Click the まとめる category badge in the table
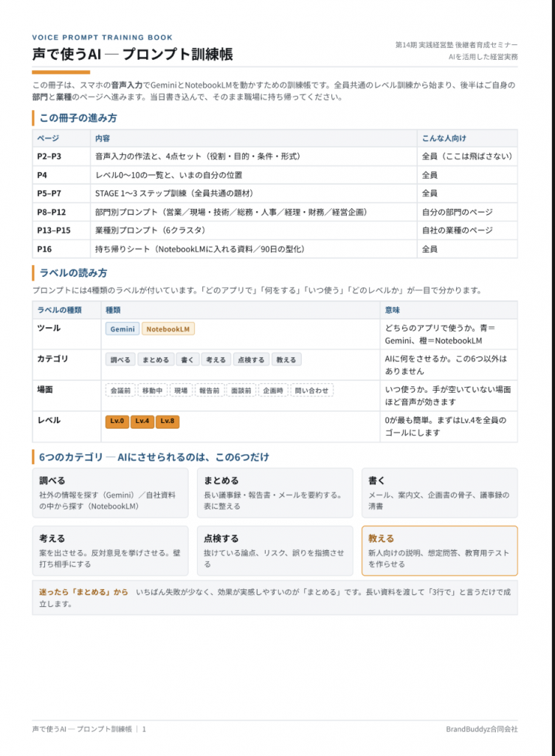555x756 pixels. (156, 360)
